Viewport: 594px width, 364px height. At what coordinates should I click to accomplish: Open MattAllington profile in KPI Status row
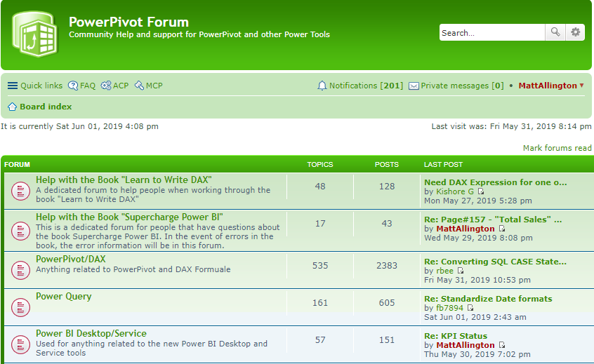466,345
